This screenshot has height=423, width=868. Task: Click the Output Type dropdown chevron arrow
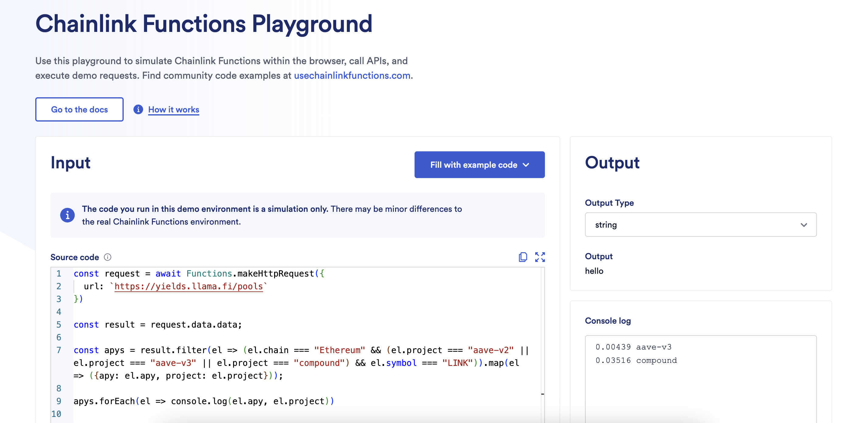click(804, 225)
